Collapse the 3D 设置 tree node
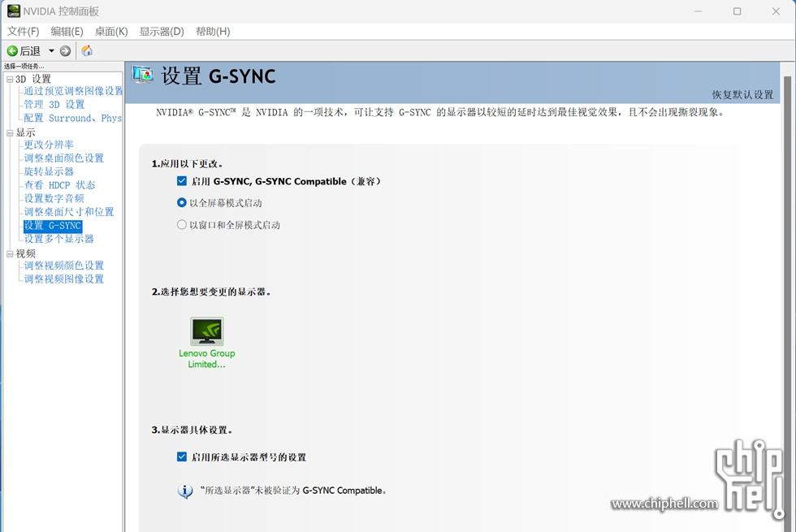The image size is (796, 532). pos(10,80)
